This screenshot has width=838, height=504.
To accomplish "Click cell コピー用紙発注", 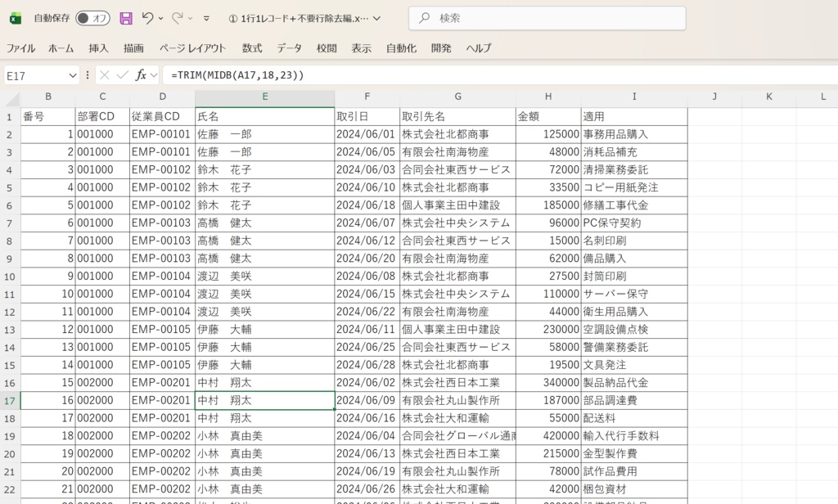I will point(634,187).
